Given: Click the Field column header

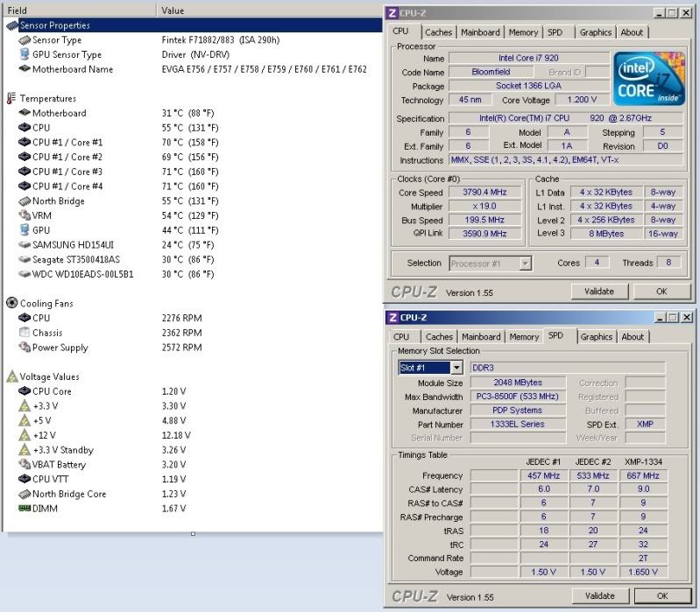Looking at the screenshot, I should click(x=79, y=10).
